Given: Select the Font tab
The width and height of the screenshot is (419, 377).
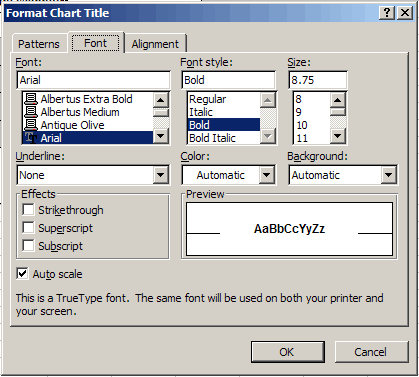Looking at the screenshot, I should (96, 43).
